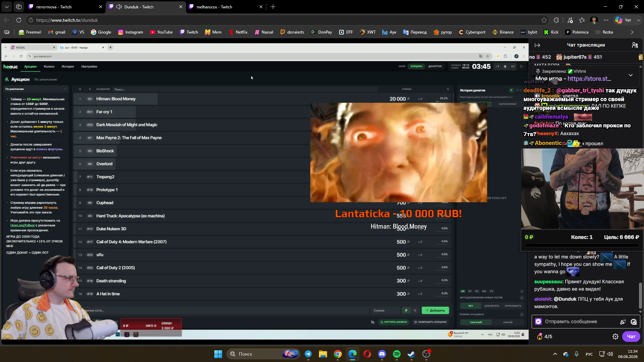Open the favorites hub in toolbar
The height and width of the screenshot is (362, 644).
point(582,20)
